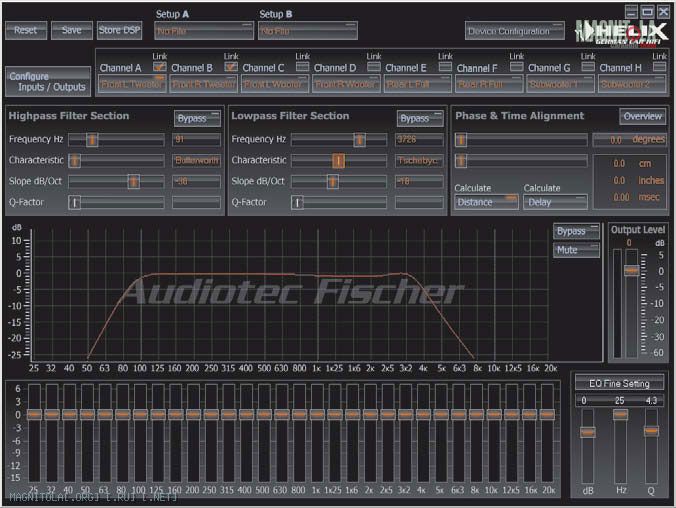
Task: Click the highpass Slope dB/Oct slider handle
Action: 134,182
